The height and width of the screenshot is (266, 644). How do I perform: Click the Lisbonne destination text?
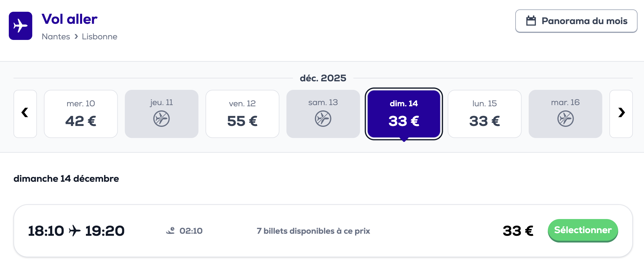[99, 36]
